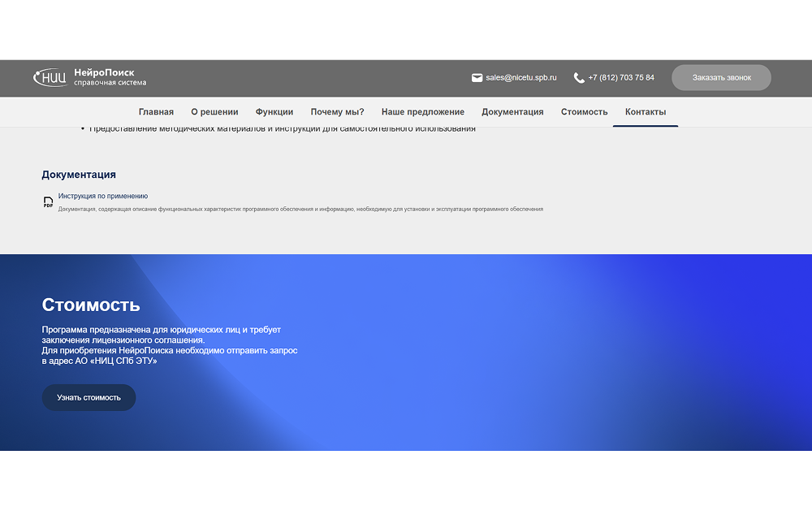
Task: Click the text starting Документация, содержащая описание
Action: coord(300,210)
